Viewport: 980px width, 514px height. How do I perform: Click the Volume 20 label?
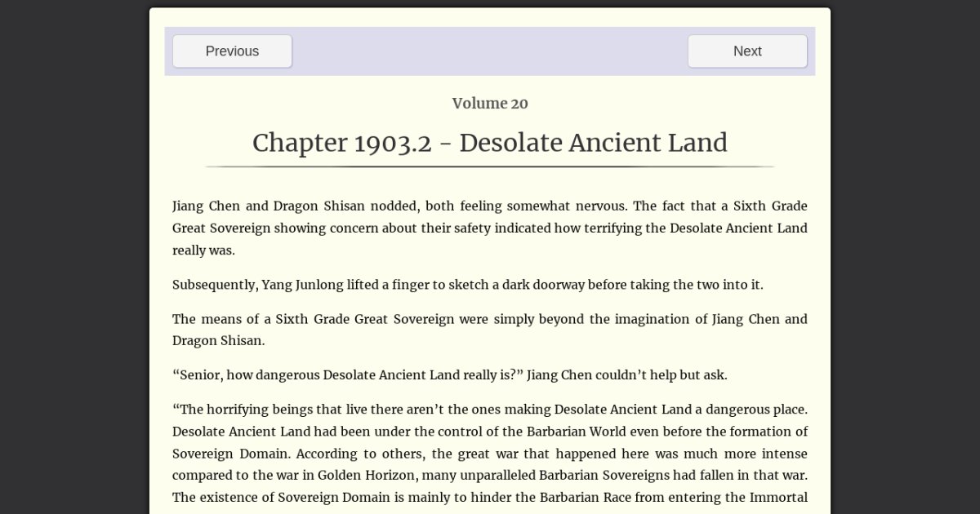click(x=490, y=104)
